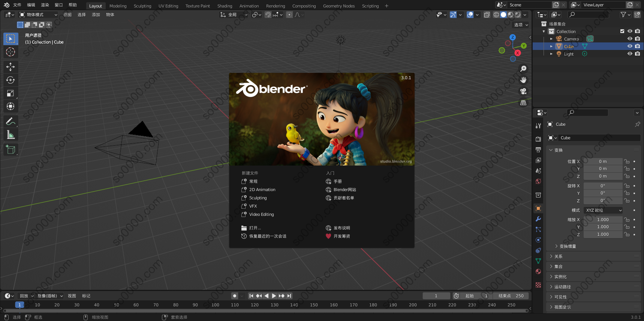Click the Rotation Z value field
The width and height of the screenshot is (644, 321).
pyautogui.click(x=603, y=200)
